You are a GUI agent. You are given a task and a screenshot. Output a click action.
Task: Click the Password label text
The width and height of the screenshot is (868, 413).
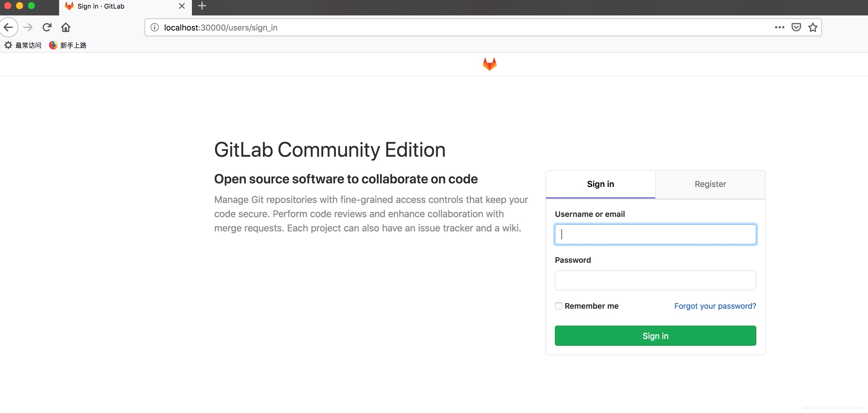[573, 260]
